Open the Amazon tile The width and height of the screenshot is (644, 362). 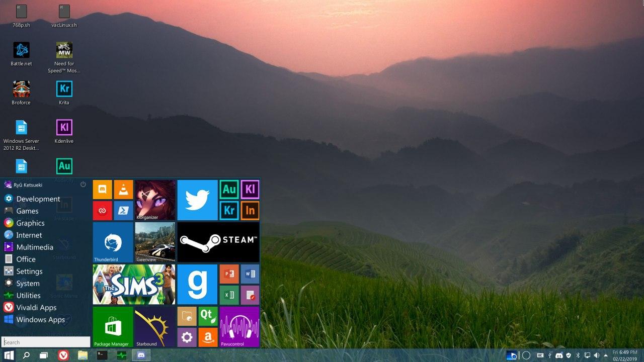pyautogui.click(x=208, y=337)
